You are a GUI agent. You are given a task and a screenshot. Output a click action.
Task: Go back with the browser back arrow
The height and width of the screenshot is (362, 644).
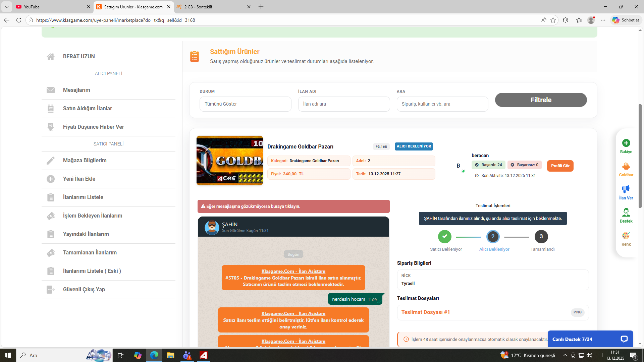point(7,20)
